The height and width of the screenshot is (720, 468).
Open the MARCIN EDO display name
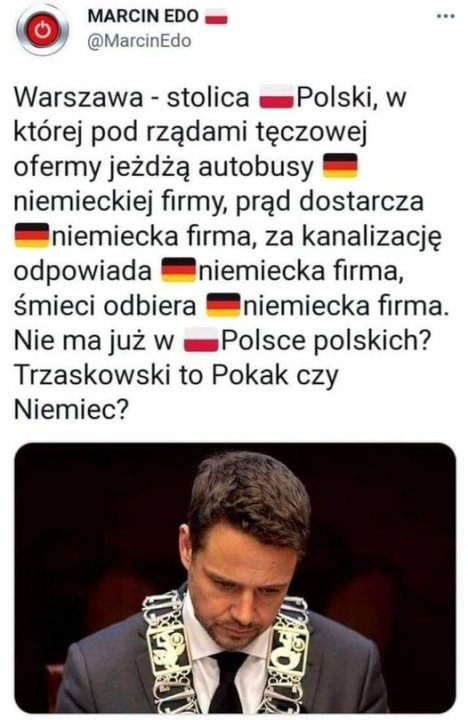[143, 16]
